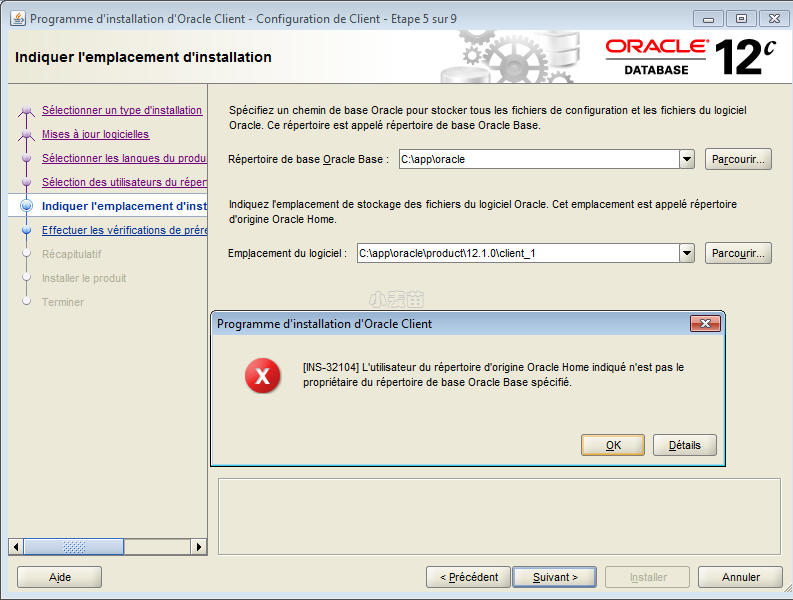Go to step Sélectionner les langues du produit
The width and height of the screenshot is (793, 600).
point(124,158)
